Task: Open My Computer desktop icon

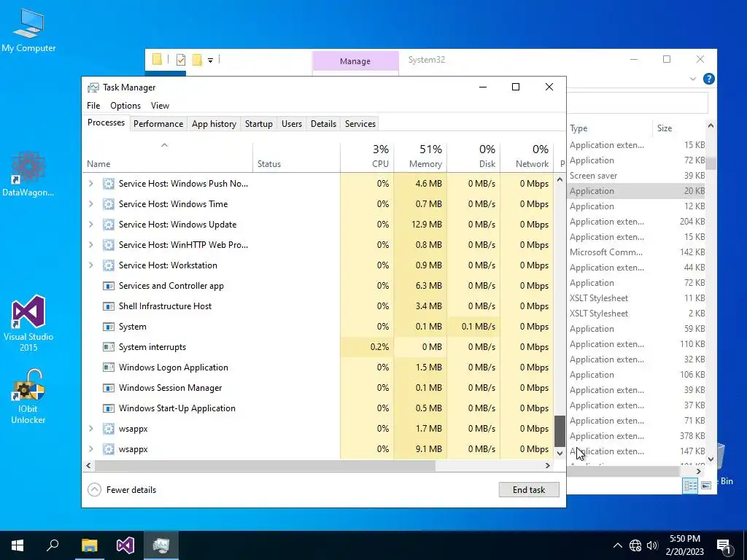Action: point(28,31)
